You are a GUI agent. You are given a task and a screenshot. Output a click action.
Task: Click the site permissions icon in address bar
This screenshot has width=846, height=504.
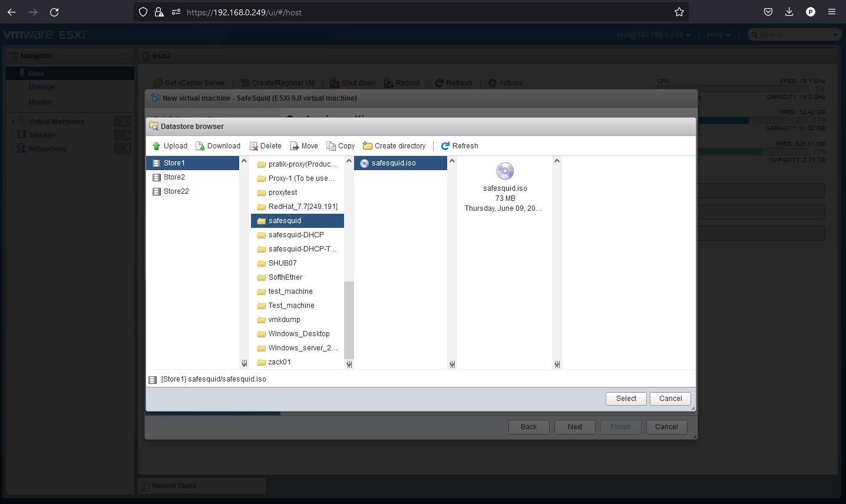click(176, 12)
